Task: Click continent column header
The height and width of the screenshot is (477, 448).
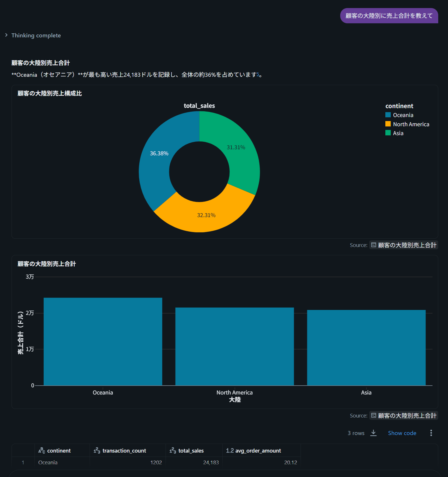Action: [x=62, y=451]
